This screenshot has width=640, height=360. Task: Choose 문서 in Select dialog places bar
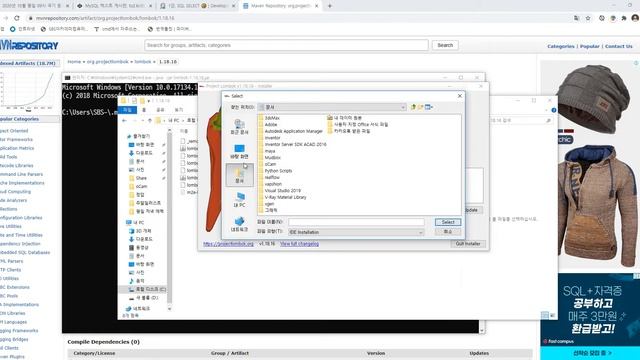point(239,175)
